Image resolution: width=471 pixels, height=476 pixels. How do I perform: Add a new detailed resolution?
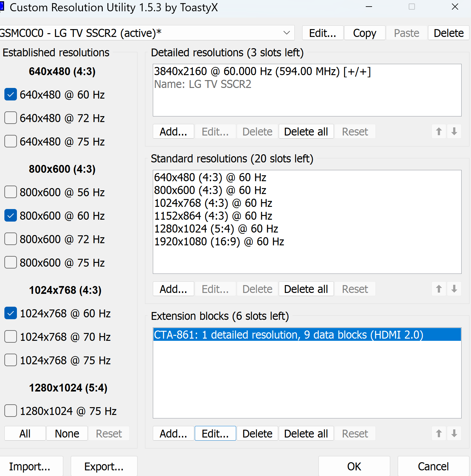click(x=173, y=131)
